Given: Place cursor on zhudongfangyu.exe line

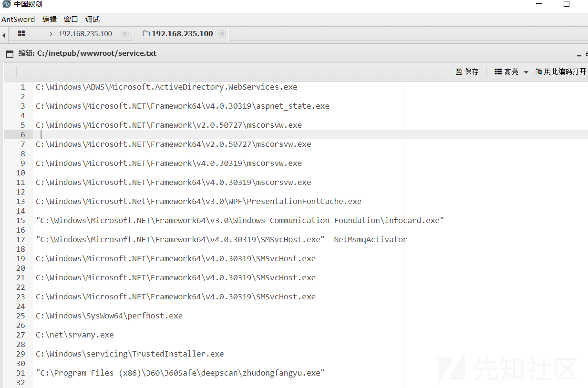Looking at the screenshot, I should (x=180, y=373).
